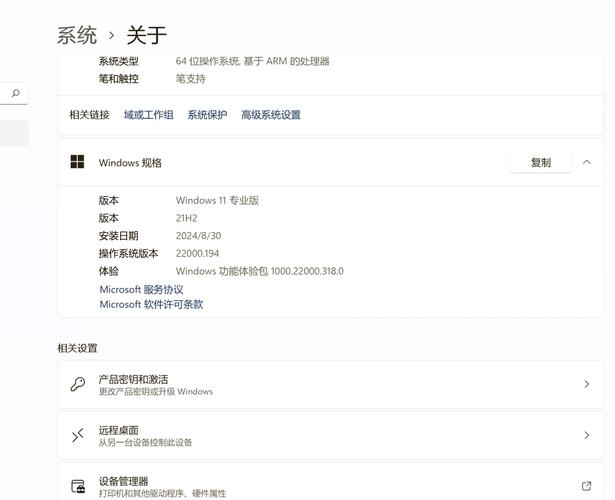Click the 远程桌面 title

tap(118, 430)
